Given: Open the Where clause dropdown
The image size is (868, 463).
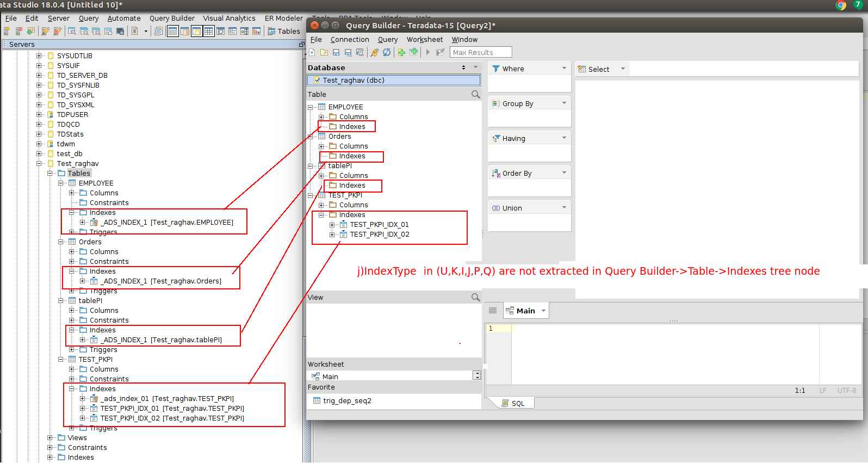Looking at the screenshot, I should (564, 69).
